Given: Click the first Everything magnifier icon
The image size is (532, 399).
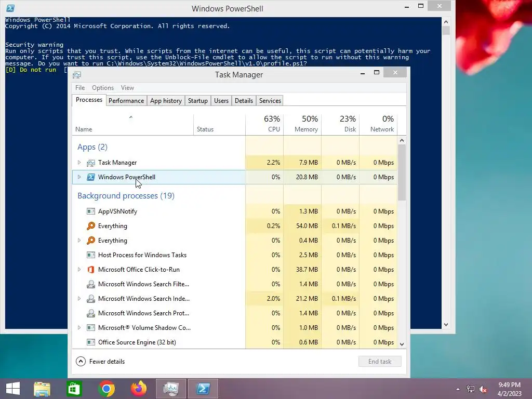Looking at the screenshot, I should pyautogui.click(x=90, y=226).
